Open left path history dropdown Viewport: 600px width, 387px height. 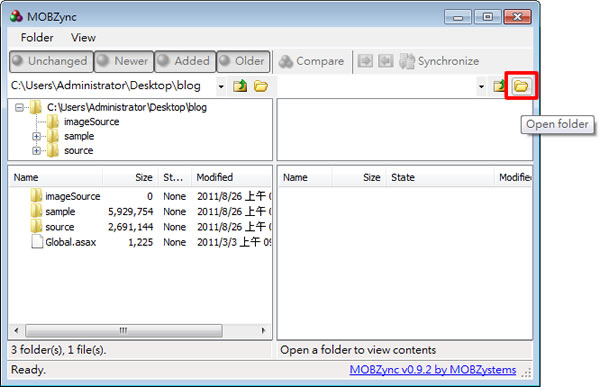(x=221, y=86)
